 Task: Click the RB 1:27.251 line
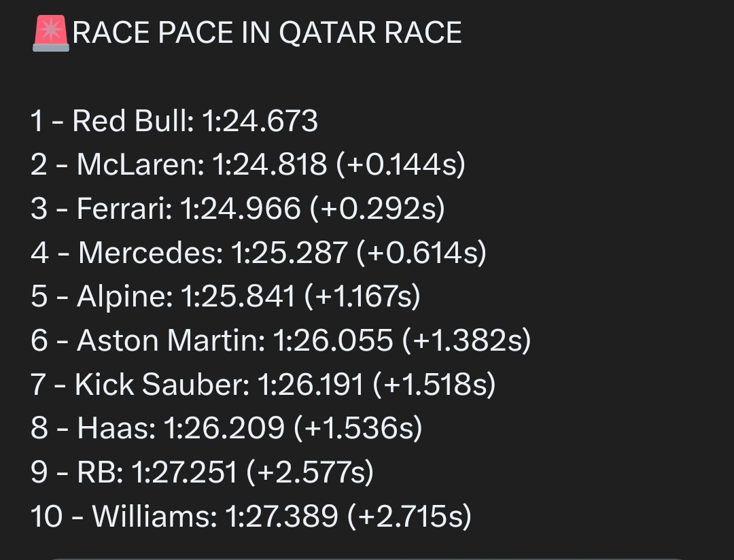[203, 472]
